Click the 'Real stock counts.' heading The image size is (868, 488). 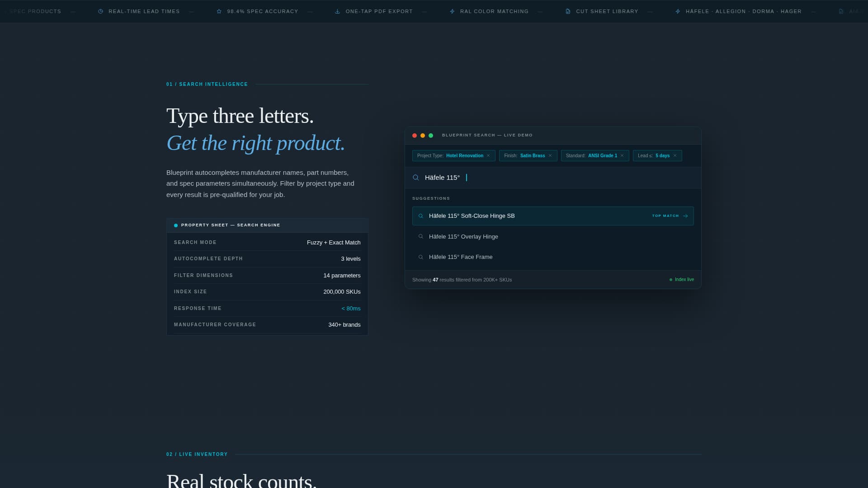[x=242, y=481]
